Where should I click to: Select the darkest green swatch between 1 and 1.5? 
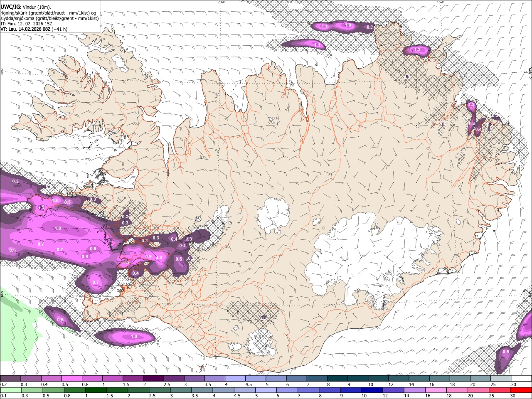tap(96, 390)
